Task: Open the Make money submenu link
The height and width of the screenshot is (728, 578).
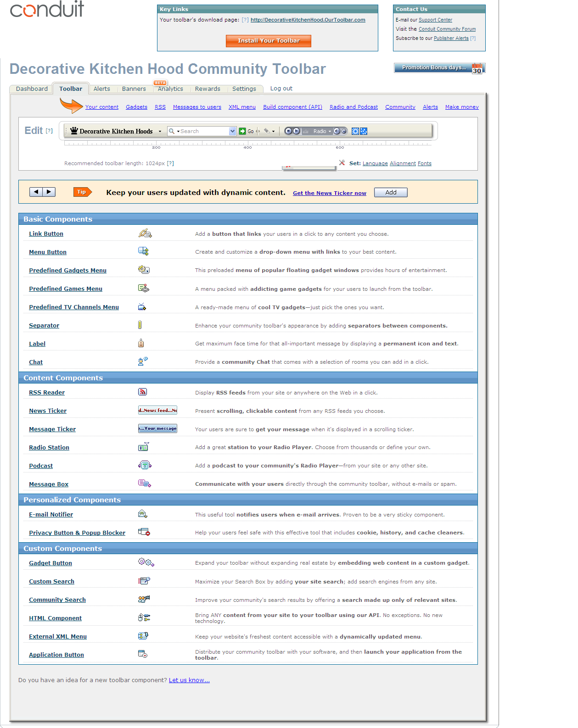Action: coord(462,107)
